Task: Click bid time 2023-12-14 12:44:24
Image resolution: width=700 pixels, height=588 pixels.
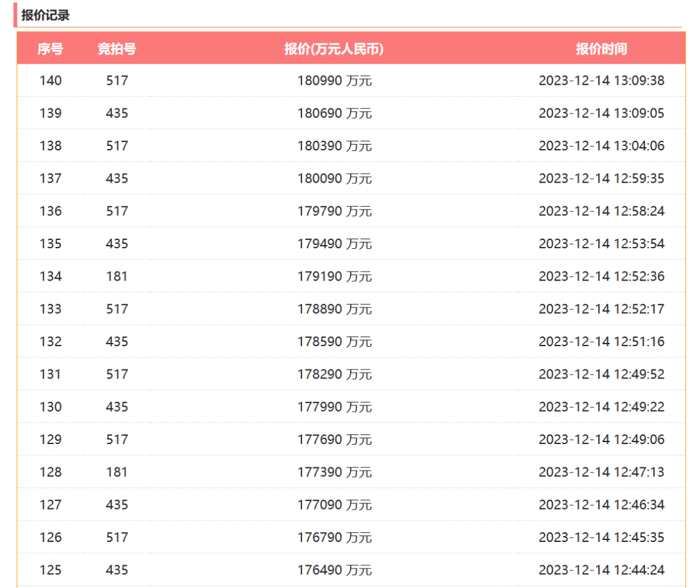Action: point(601,570)
